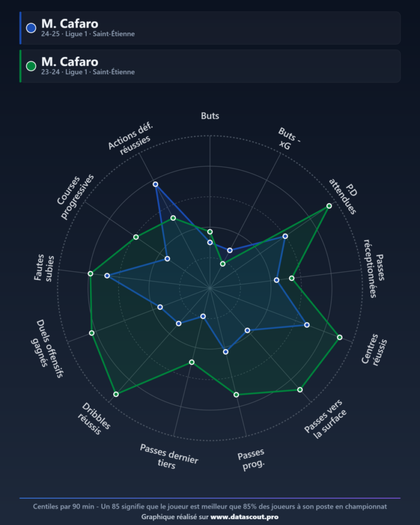The width and height of the screenshot is (420, 525).
Task: Open the www.datascout.pro link
Action: point(244,517)
